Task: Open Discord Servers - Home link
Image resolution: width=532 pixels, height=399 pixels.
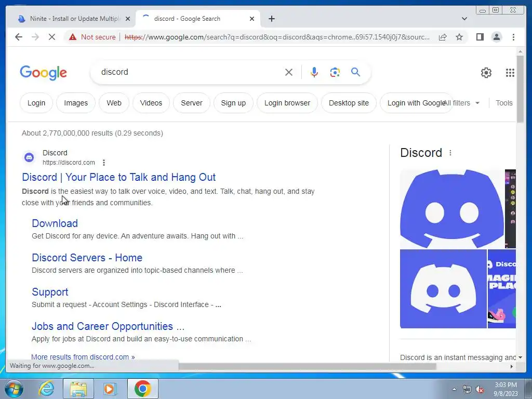Action: tap(87, 258)
